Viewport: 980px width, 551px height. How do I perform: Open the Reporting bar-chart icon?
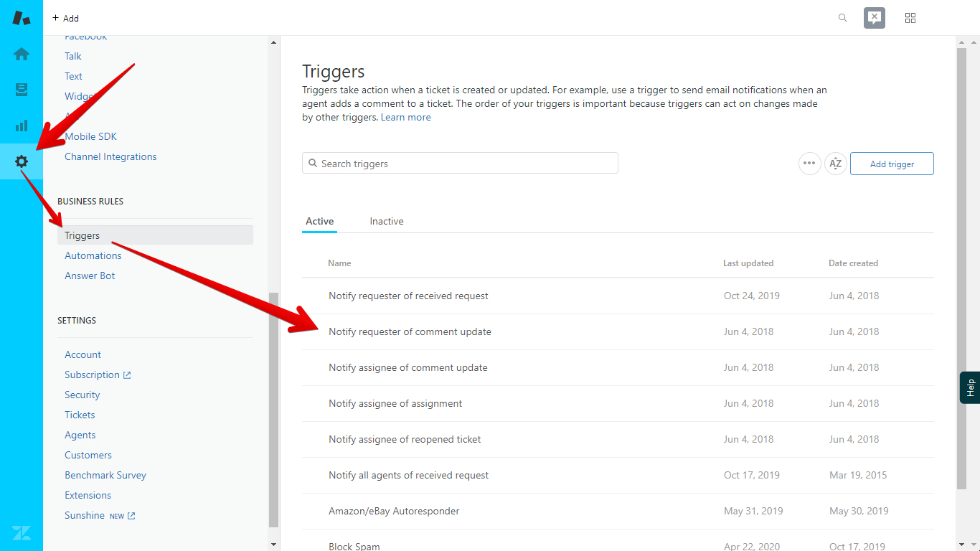21,126
